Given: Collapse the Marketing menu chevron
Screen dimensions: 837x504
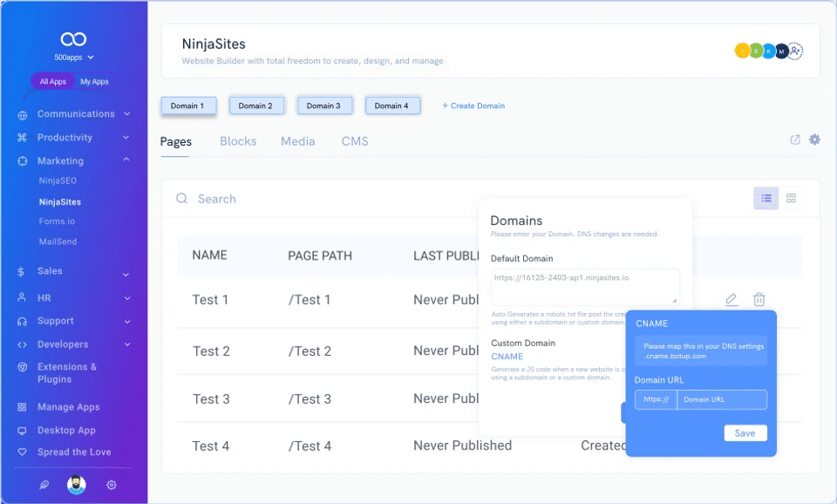Looking at the screenshot, I should [126, 159].
